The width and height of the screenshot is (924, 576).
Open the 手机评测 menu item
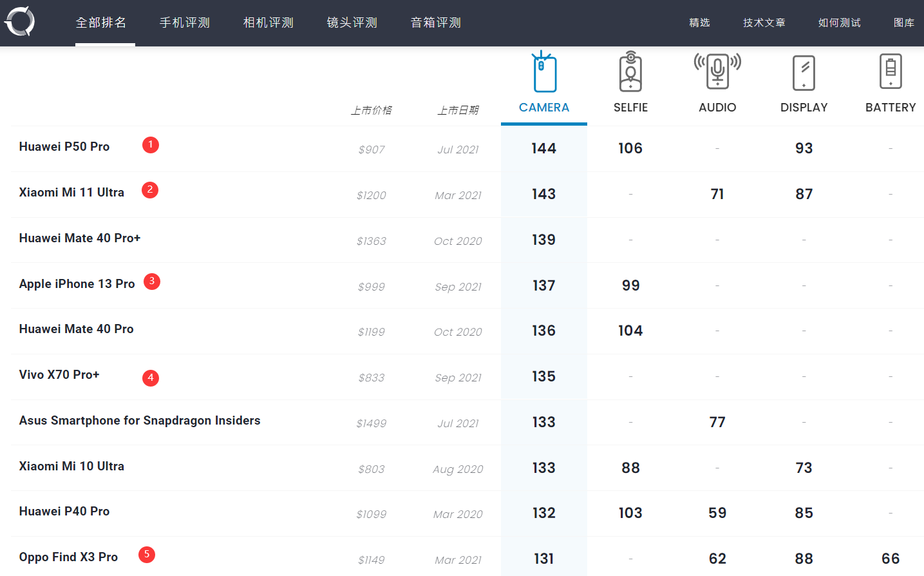pos(185,23)
